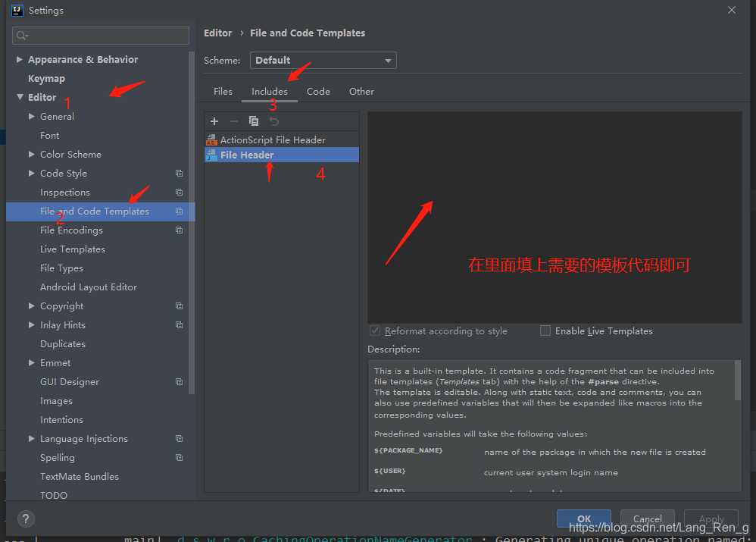Image resolution: width=756 pixels, height=542 pixels.
Task: Click the project-level icon beside File and Code Templates
Action: click(x=180, y=211)
